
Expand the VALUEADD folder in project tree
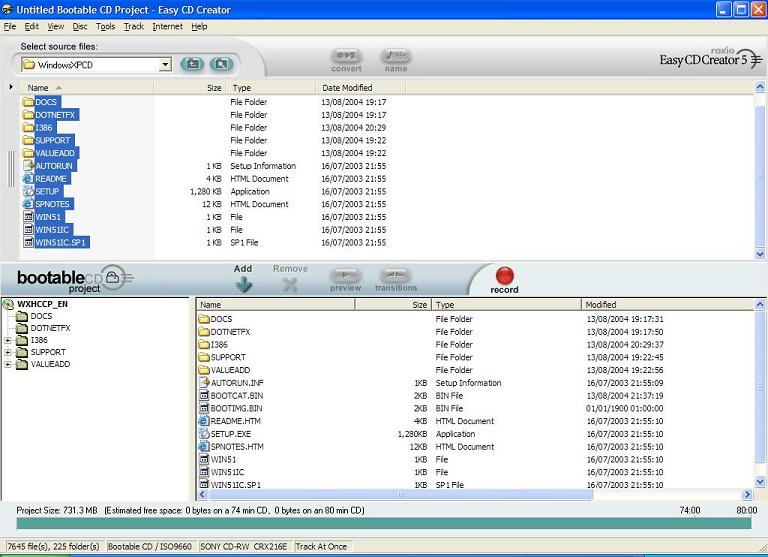8,364
